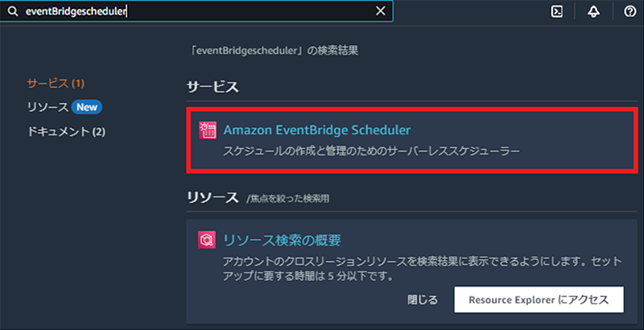This screenshot has width=644, height=330.
Task: Click the EventBridge Scheduler service icon
Action: [x=208, y=130]
